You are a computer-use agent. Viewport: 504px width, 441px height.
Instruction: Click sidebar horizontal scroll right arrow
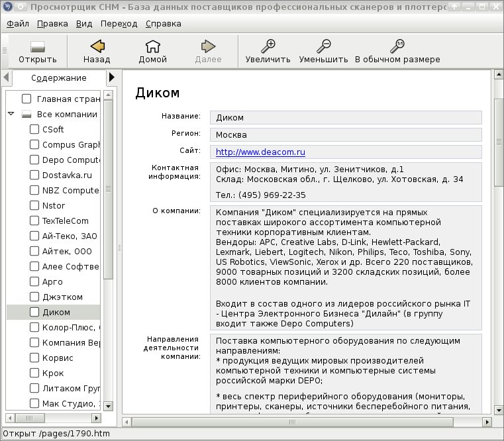(x=96, y=418)
